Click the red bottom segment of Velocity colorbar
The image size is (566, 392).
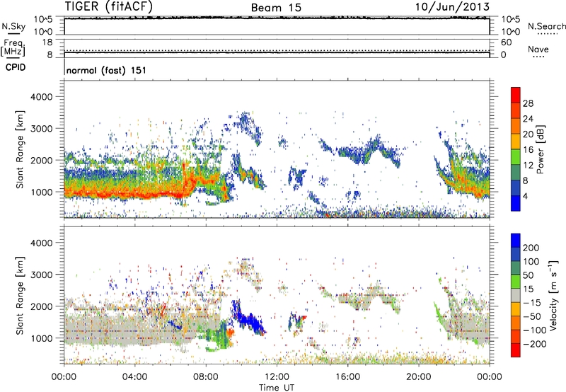tap(516, 350)
